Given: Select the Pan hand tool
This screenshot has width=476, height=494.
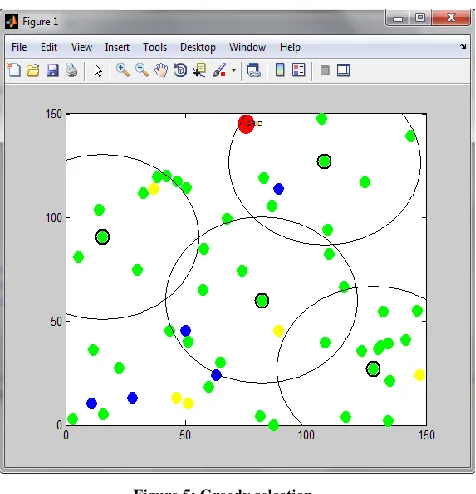Looking at the screenshot, I should tap(161, 70).
